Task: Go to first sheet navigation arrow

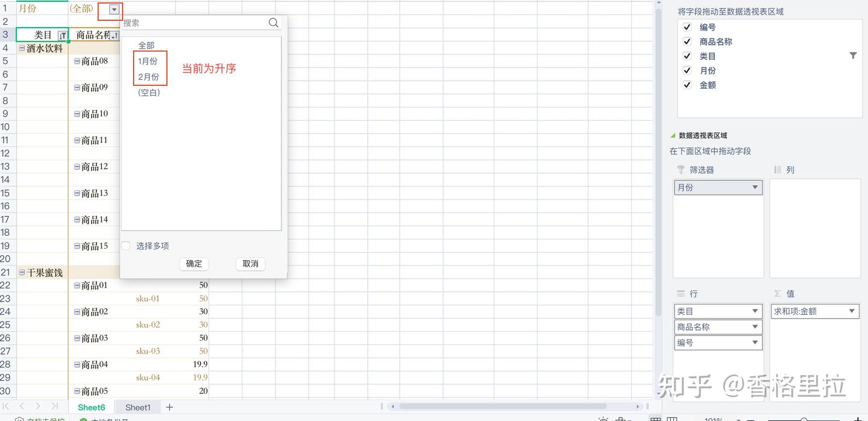Action: point(6,407)
